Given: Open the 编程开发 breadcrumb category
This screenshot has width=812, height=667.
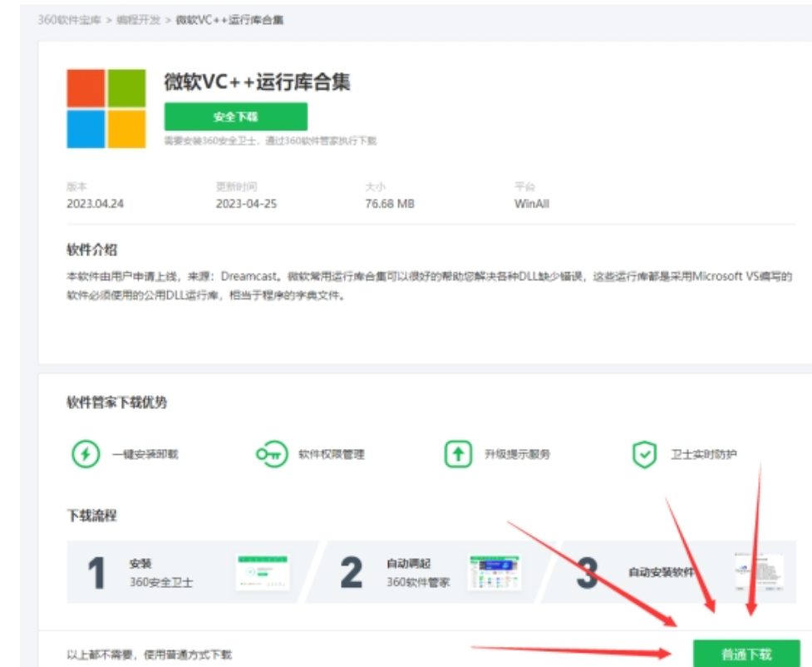Looking at the screenshot, I should 138,20.
